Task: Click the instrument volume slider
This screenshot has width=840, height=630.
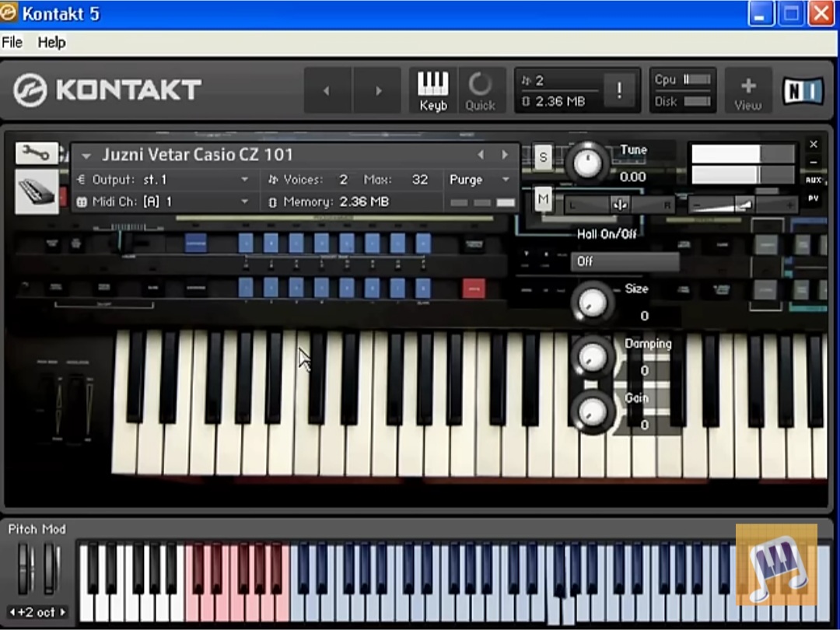Action: coord(743,204)
